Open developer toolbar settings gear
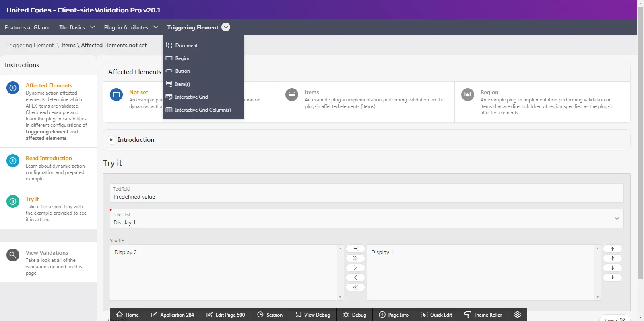Screen dimensions: 644x321 tap(518, 315)
